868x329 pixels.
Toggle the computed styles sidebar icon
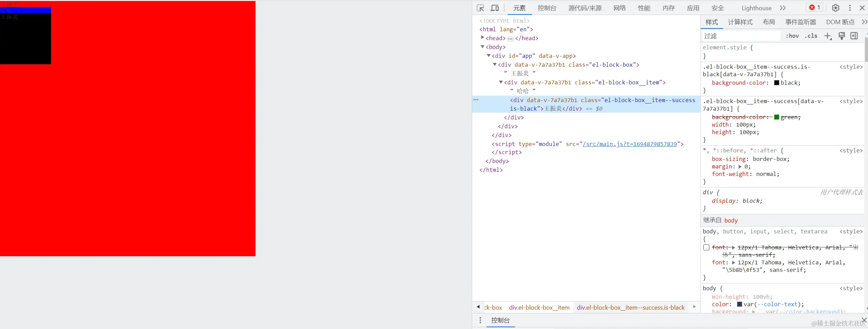(854, 36)
